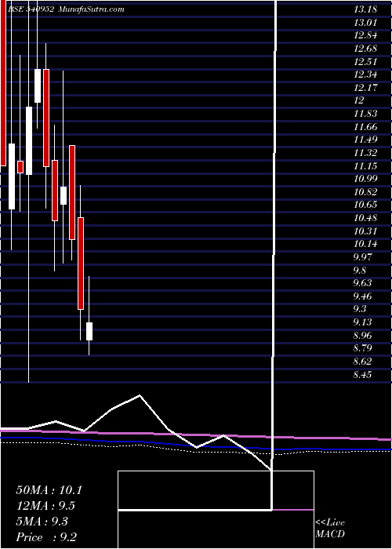Select the small white candlestick near 10.82
Image resolution: width=392 pixels, height=549 pixels.
[64, 196]
